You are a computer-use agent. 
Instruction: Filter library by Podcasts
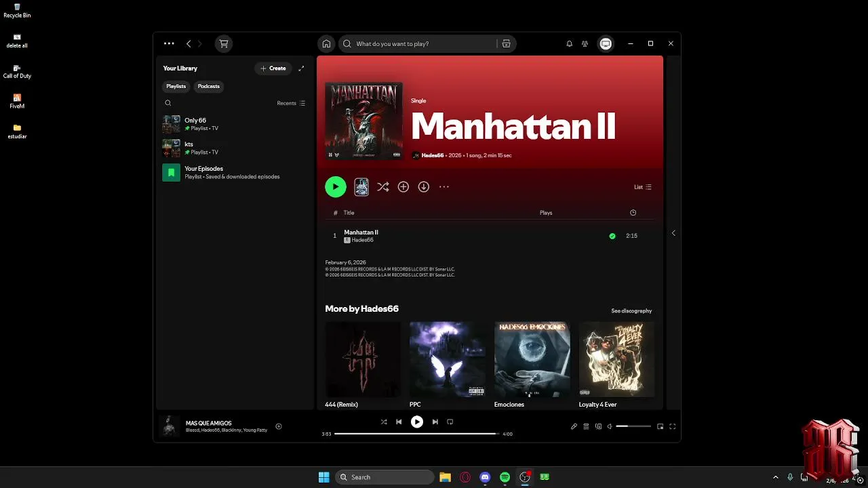pyautogui.click(x=209, y=86)
